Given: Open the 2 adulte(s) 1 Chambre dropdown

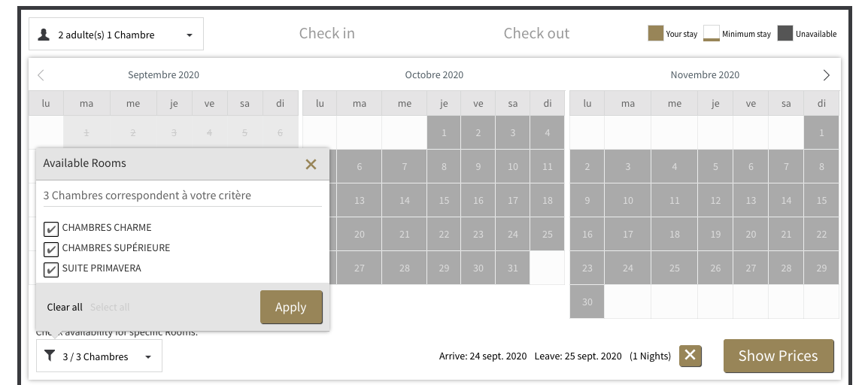Looking at the screenshot, I should click(x=116, y=35).
